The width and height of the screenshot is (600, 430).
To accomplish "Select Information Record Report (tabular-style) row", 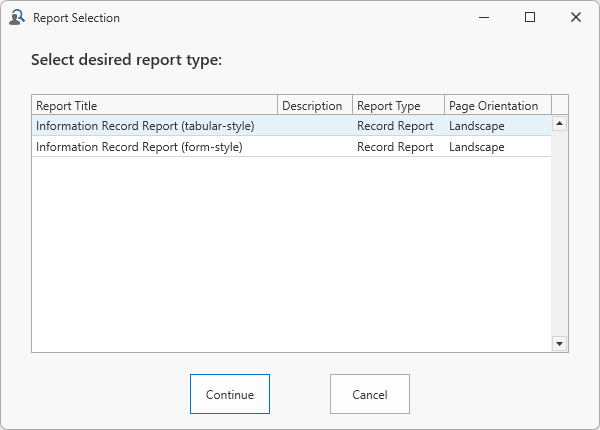I will pyautogui.click(x=145, y=126).
